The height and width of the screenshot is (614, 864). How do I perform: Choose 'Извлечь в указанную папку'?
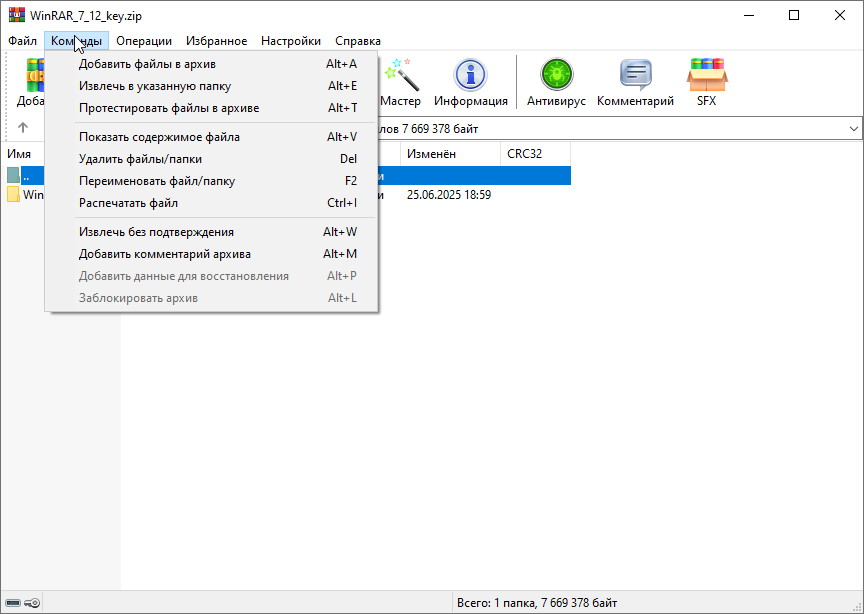tap(212, 86)
